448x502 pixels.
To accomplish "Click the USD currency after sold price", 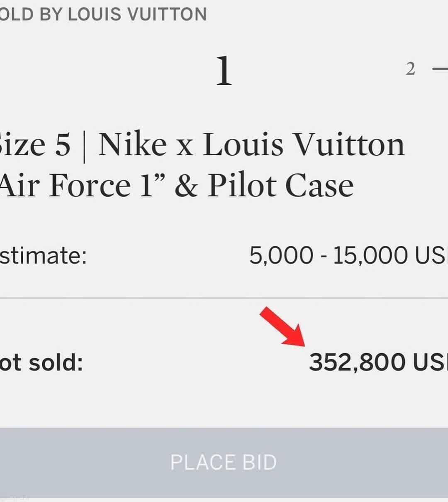I will [430, 362].
